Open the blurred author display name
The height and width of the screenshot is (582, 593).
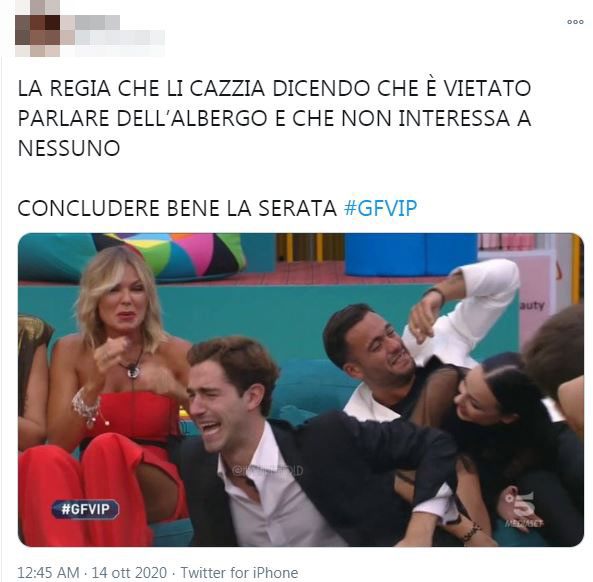[97, 22]
